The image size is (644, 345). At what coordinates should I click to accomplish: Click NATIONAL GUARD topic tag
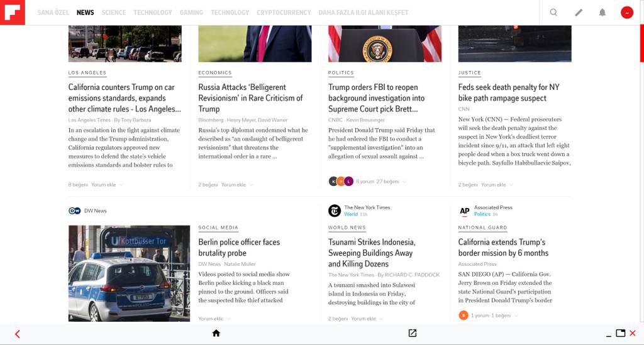482,227
